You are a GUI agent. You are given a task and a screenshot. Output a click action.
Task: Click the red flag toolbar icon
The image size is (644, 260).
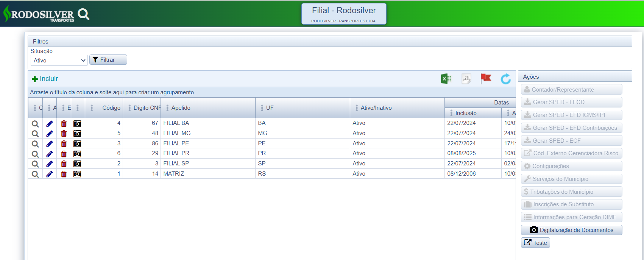[x=485, y=79]
